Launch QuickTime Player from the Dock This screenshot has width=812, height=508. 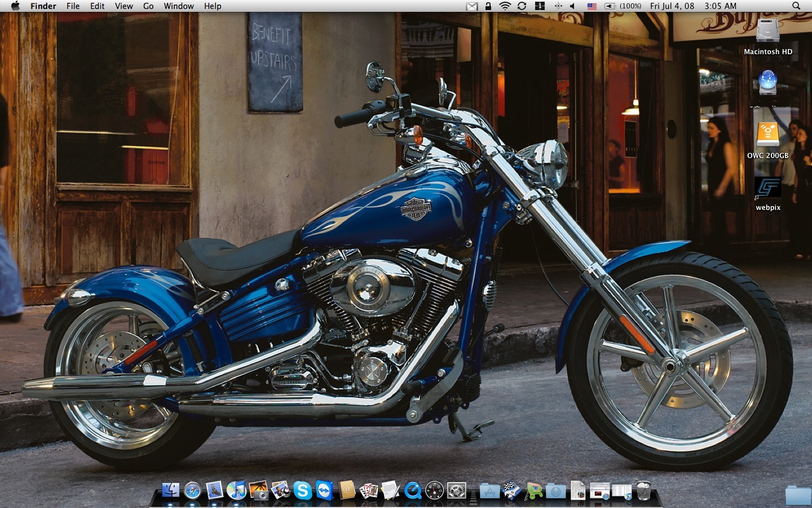pos(412,491)
